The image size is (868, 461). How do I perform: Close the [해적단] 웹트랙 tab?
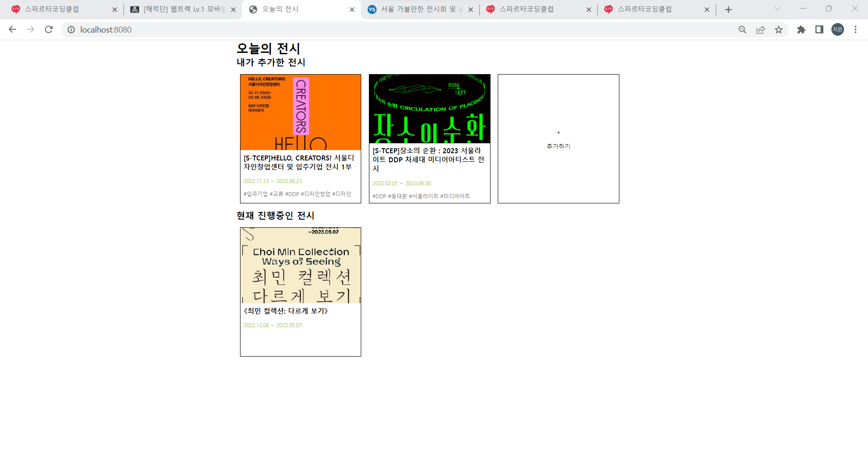(x=233, y=9)
